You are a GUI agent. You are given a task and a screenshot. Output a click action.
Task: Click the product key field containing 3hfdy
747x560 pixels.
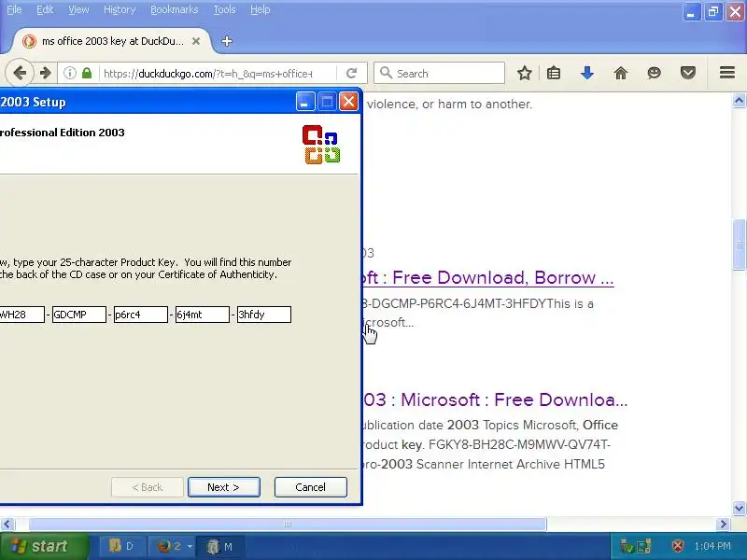[x=264, y=315]
